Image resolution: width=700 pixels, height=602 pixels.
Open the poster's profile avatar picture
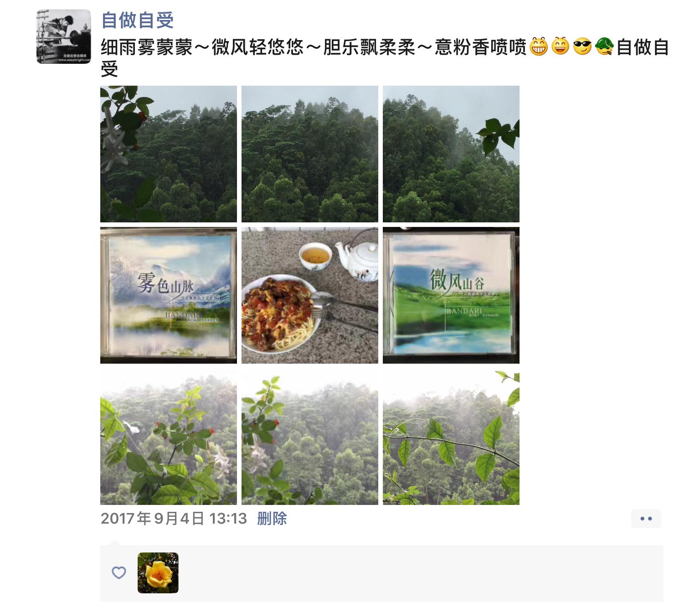click(64, 36)
